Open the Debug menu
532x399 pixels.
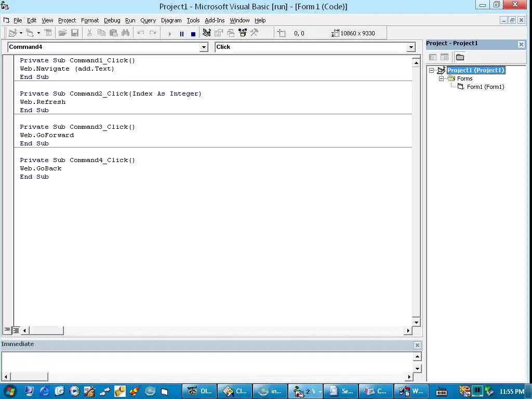pos(112,20)
